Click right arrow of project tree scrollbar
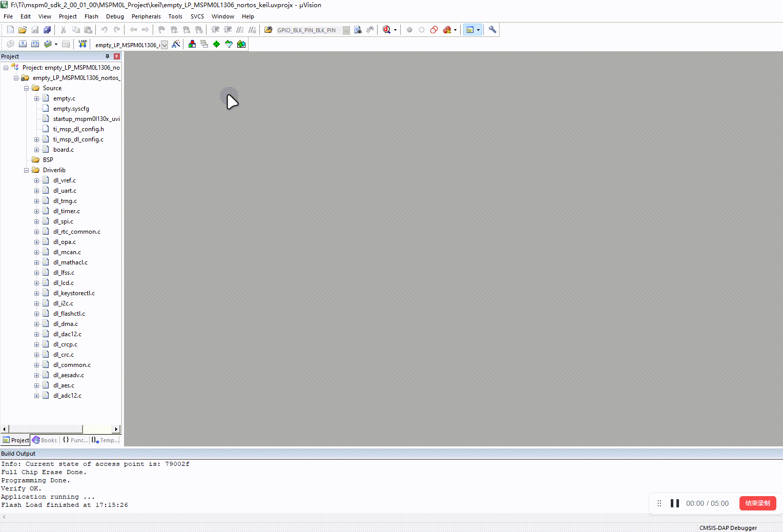The image size is (783, 532). pyautogui.click(x=116, y=429)
